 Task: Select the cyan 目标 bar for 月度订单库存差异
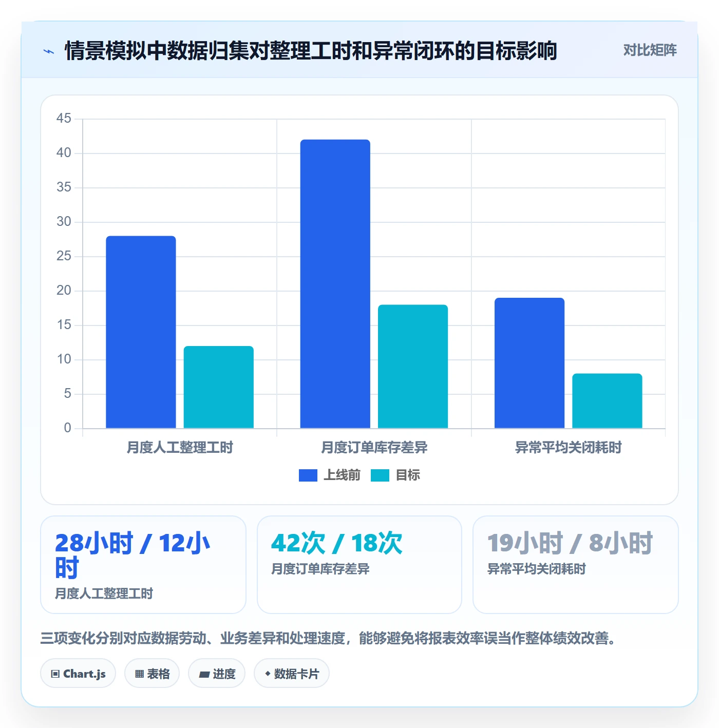point(413,366)
